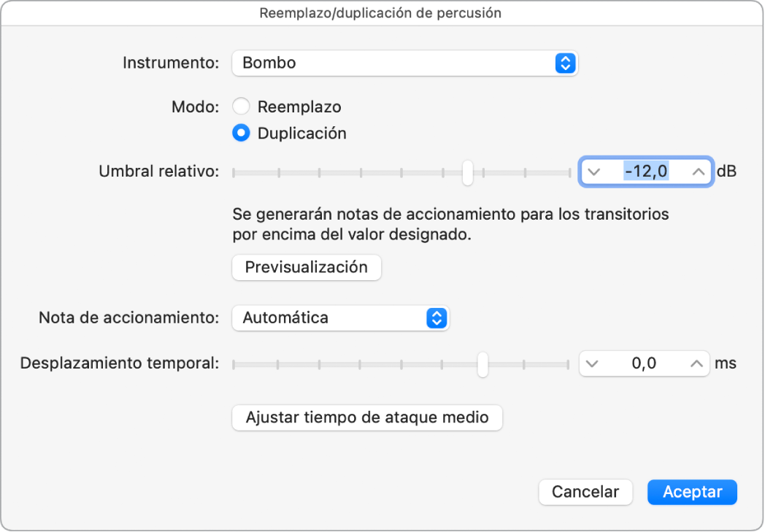Screen dimensions: 765x532
Task: Select the Reemplazo radio button
Action: coord(241,106)
